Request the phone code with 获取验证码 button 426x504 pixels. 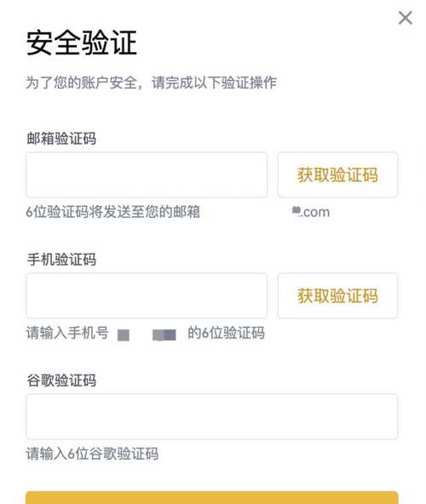click(338, 295)
